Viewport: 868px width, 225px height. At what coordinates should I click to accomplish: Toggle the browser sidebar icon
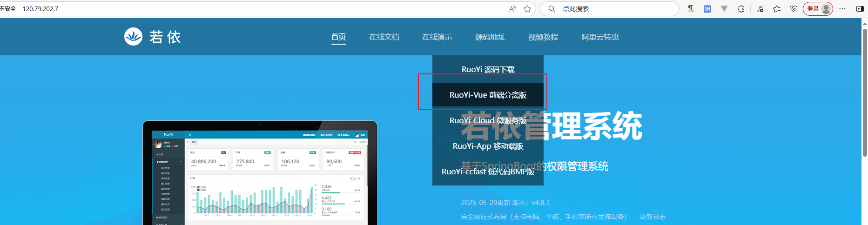point(860,9)
